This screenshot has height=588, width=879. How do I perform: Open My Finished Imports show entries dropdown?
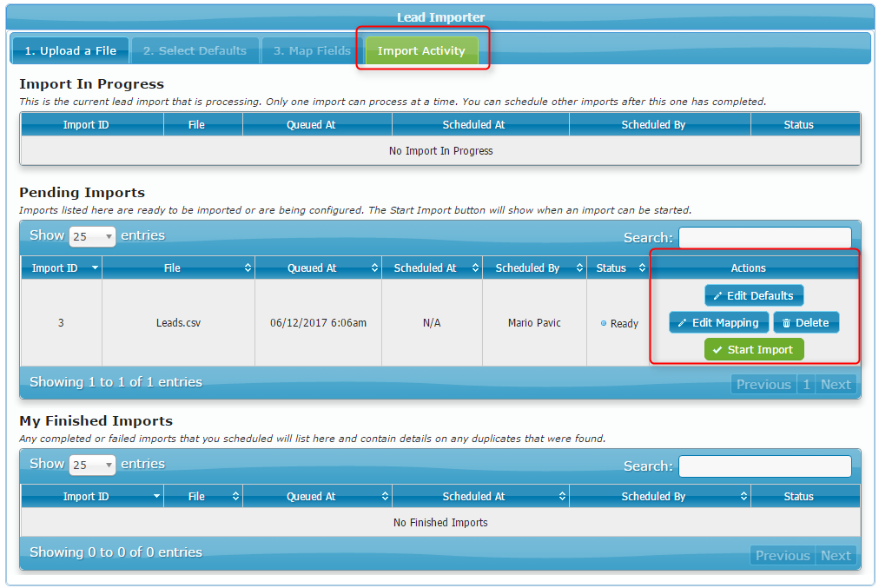[92, 465]
